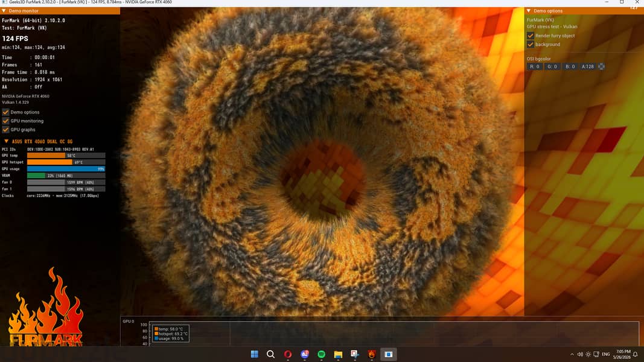Screen dimensions: 644x362
Task: Open the clock and date flyout
Action: pos(622,354)
